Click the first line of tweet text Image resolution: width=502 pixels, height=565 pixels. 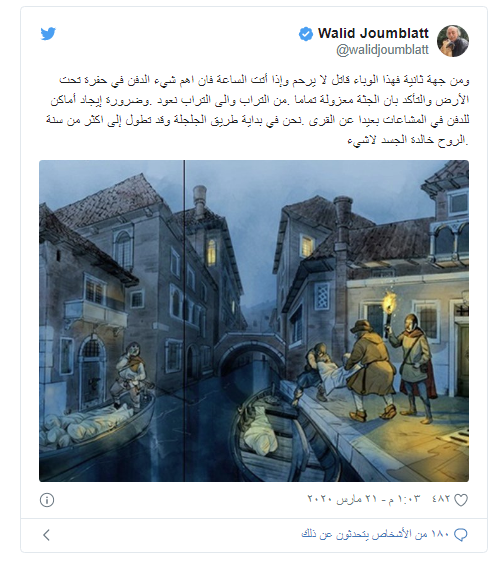point(264,80)
